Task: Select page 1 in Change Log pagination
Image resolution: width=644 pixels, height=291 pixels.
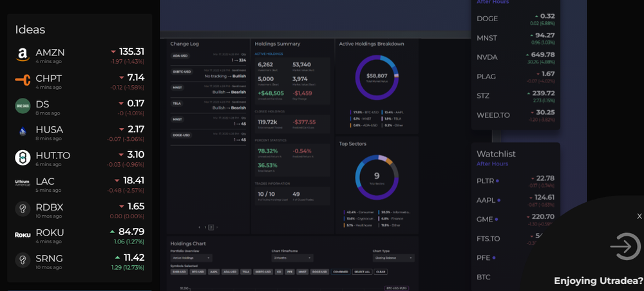Action: click(205, 227)
